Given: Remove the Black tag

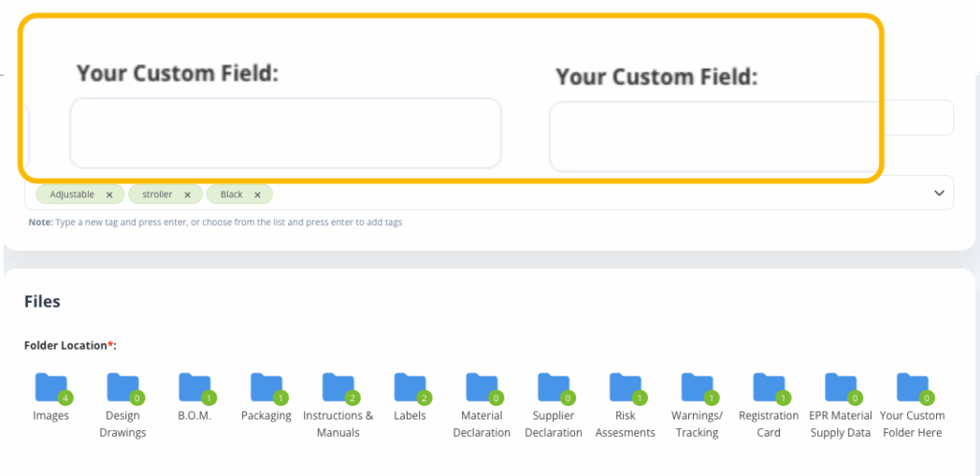Looking at the screenshot, I should (x=257, y=194).
